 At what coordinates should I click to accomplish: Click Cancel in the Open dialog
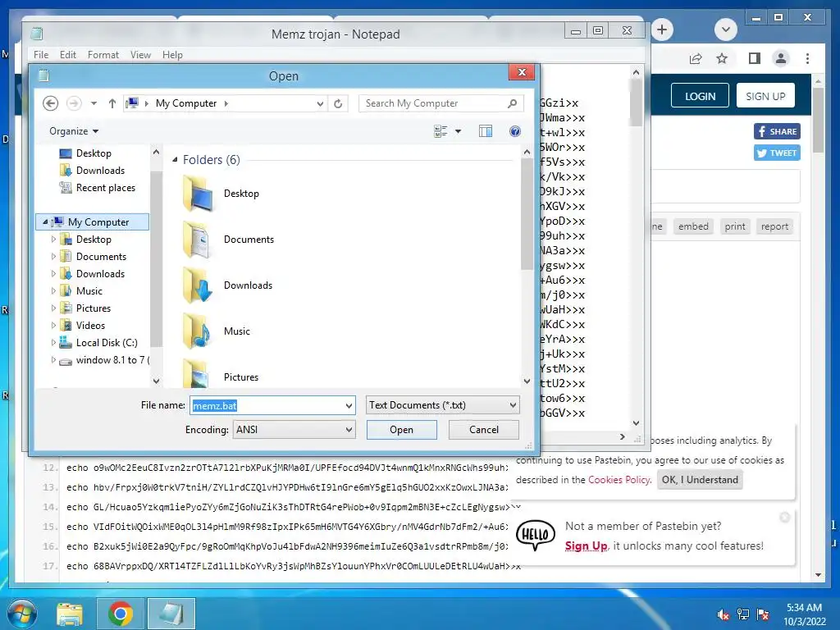point(484,430)
